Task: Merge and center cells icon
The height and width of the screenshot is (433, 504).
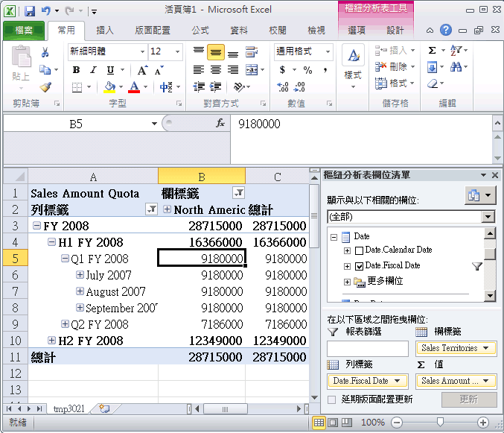Action: point(252,70)
